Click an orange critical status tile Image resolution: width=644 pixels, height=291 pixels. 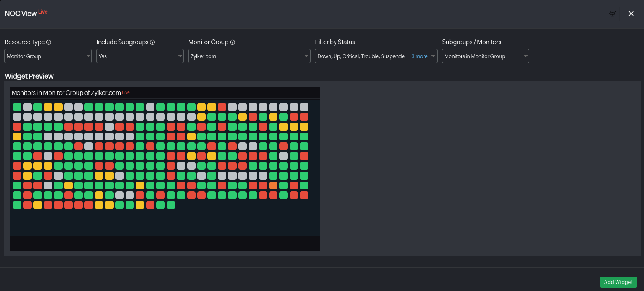pyautogui.click(x=273, y=185)
